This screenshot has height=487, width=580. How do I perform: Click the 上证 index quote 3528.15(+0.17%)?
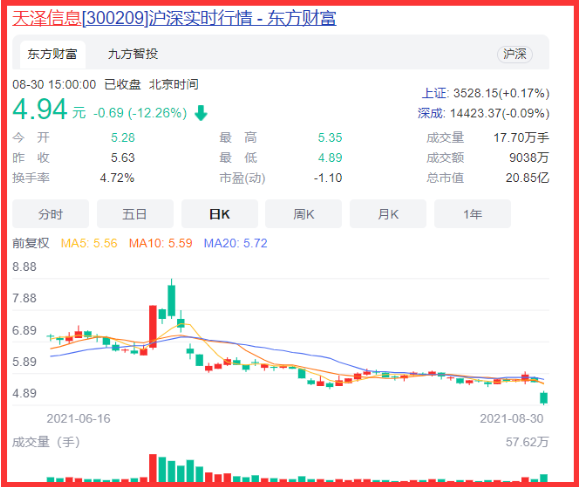point(501,93)
